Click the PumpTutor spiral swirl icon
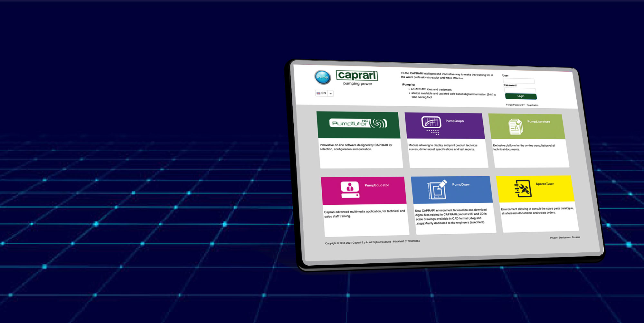The height and width of the screenshot is (323, 644). (x=378, y=123)
